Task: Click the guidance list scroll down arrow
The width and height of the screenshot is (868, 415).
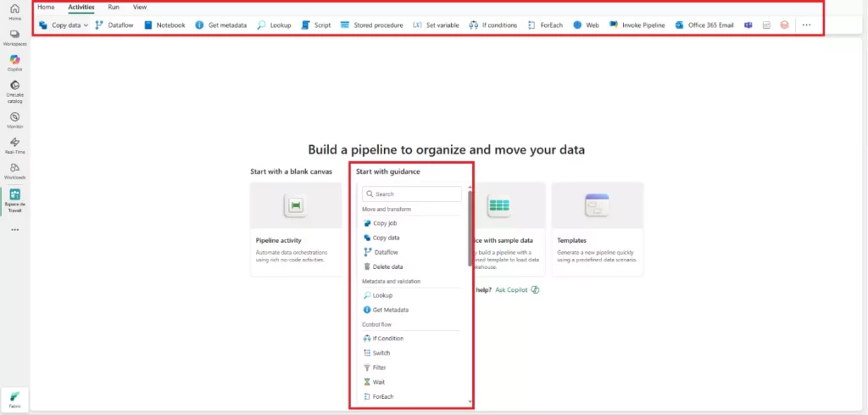Action: (x=470, y=401)
